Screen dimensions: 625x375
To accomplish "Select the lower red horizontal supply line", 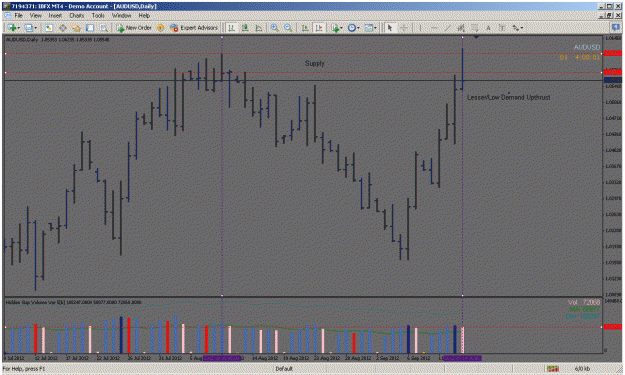I will click(303, 73).
